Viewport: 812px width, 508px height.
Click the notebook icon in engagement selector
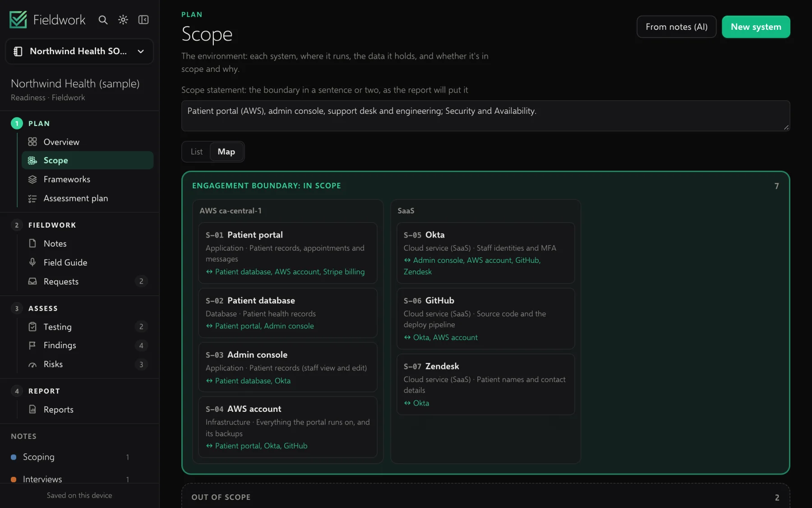(x=18, y=51)
